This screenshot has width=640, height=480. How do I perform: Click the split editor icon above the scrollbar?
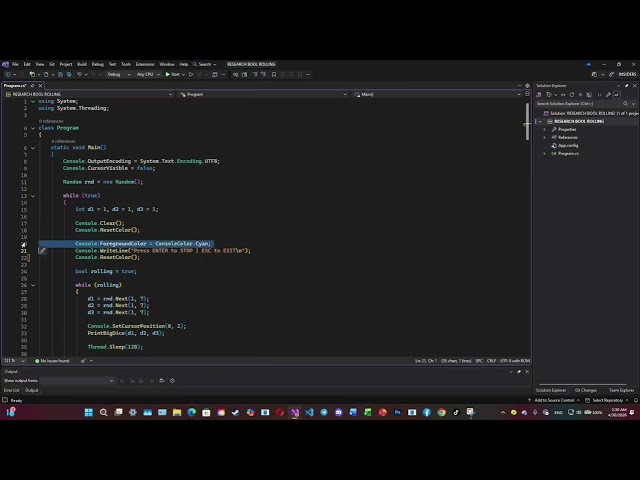click(527, 94)
